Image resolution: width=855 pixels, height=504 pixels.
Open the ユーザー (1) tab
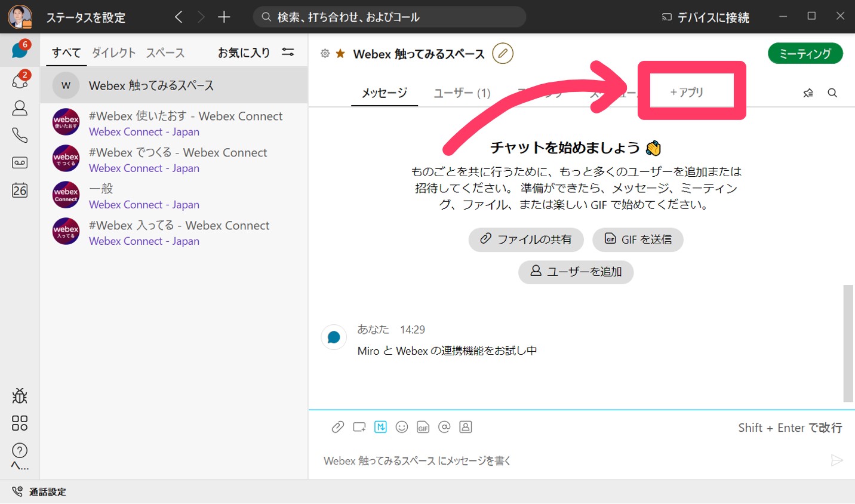click(460, 93)
